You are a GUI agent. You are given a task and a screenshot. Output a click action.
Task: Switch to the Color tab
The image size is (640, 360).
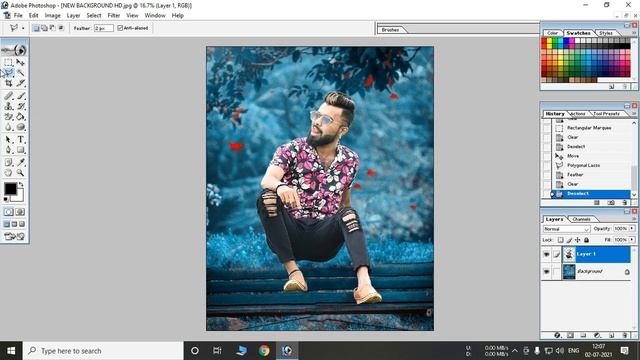coord(552,33)
